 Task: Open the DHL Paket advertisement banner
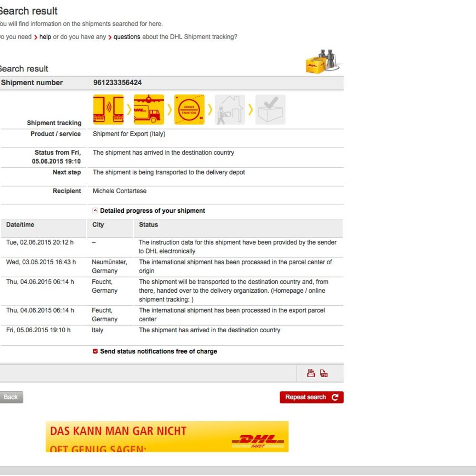[x=167, y=436]
